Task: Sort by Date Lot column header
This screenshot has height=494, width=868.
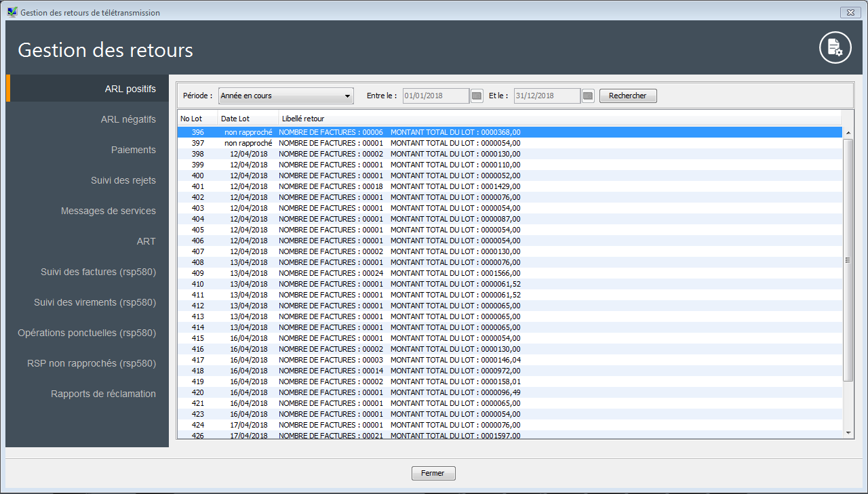Action: pos(248,119)
